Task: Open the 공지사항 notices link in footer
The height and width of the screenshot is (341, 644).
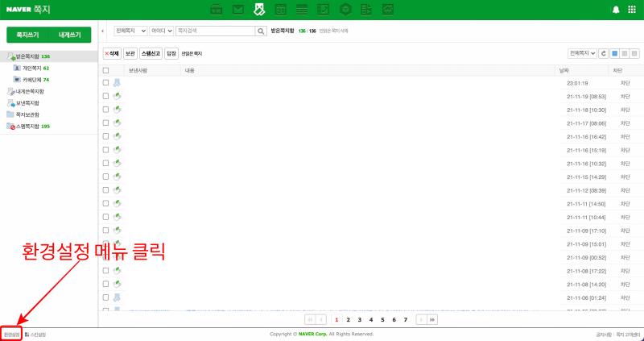Action: click(604, 335)
